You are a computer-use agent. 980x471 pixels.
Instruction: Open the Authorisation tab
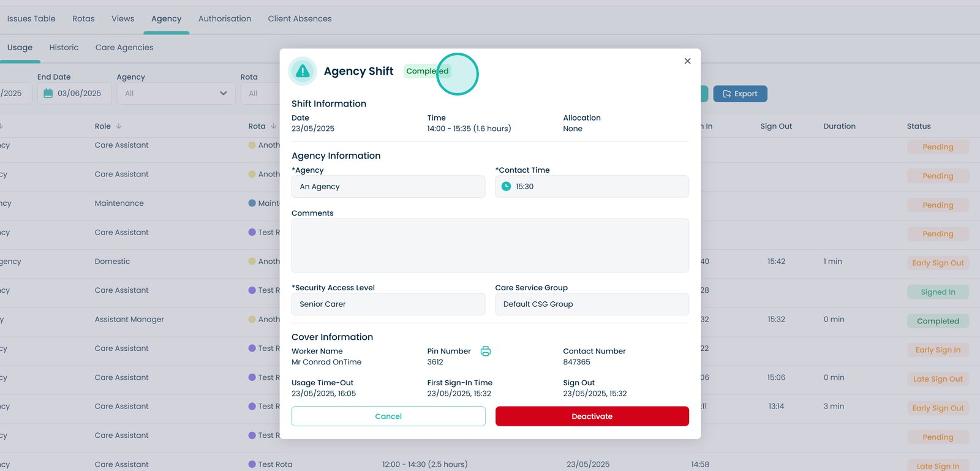[225, 19]
